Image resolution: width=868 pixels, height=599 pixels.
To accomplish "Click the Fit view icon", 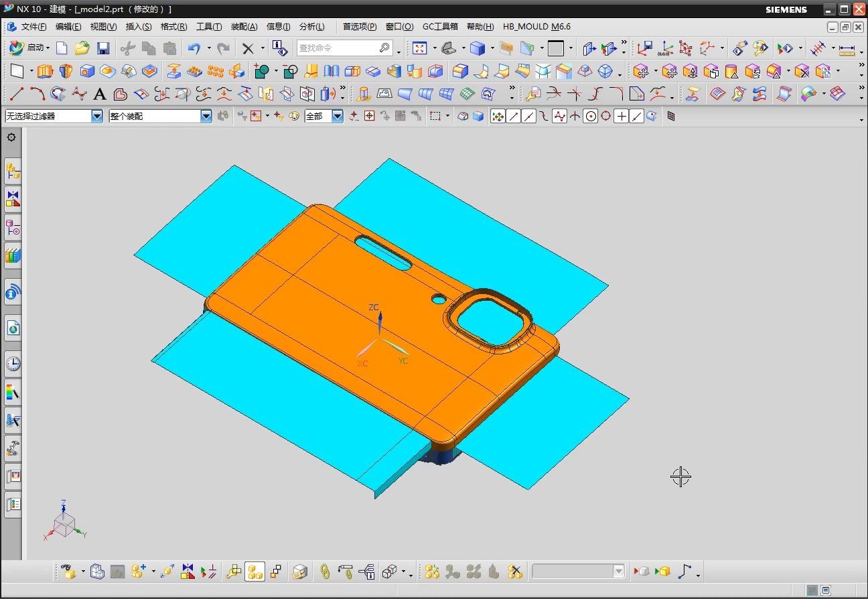I will [x=420, y=48].
